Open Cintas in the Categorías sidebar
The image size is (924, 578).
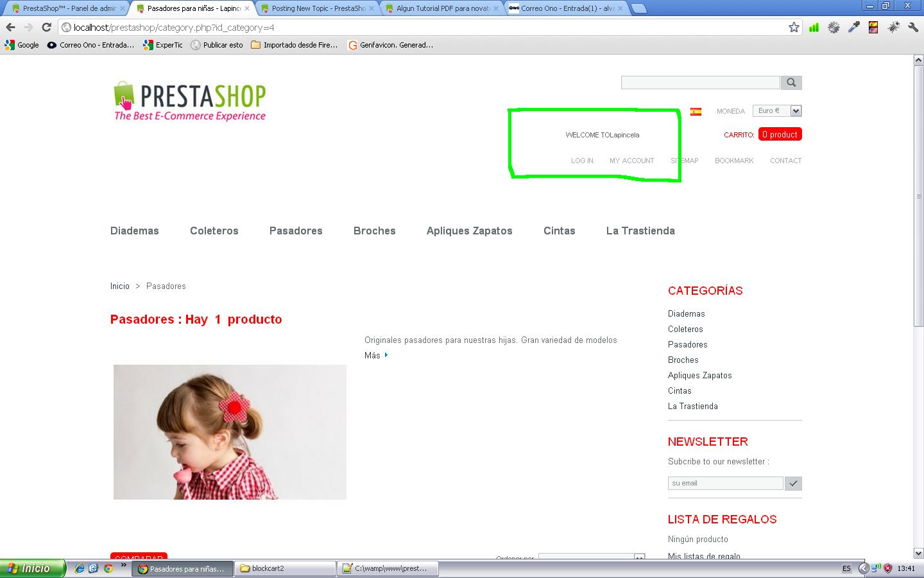point(680,390)
